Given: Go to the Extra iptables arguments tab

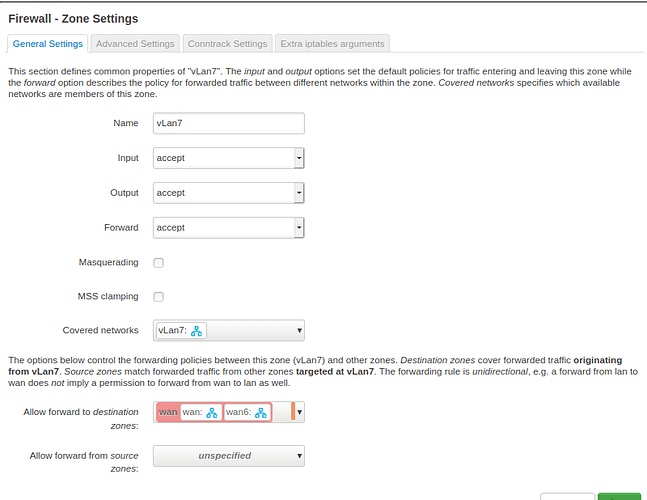Looking at the screenshot, I should pyautogui.click(x=332, y=43).
